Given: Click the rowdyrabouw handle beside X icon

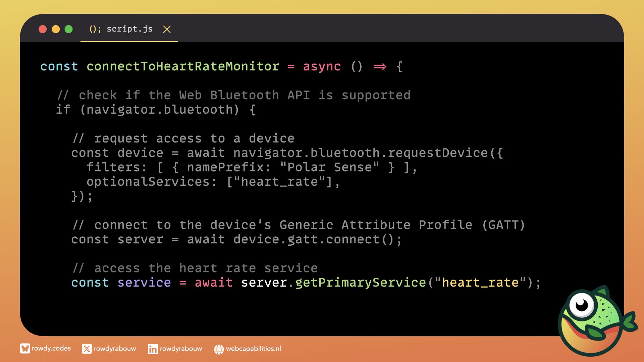Looking at the screenshot, I should [115, 349].
